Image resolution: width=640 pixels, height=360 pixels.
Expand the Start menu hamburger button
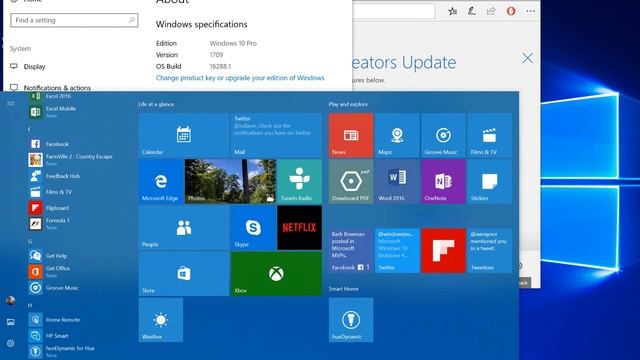[11, 104]
